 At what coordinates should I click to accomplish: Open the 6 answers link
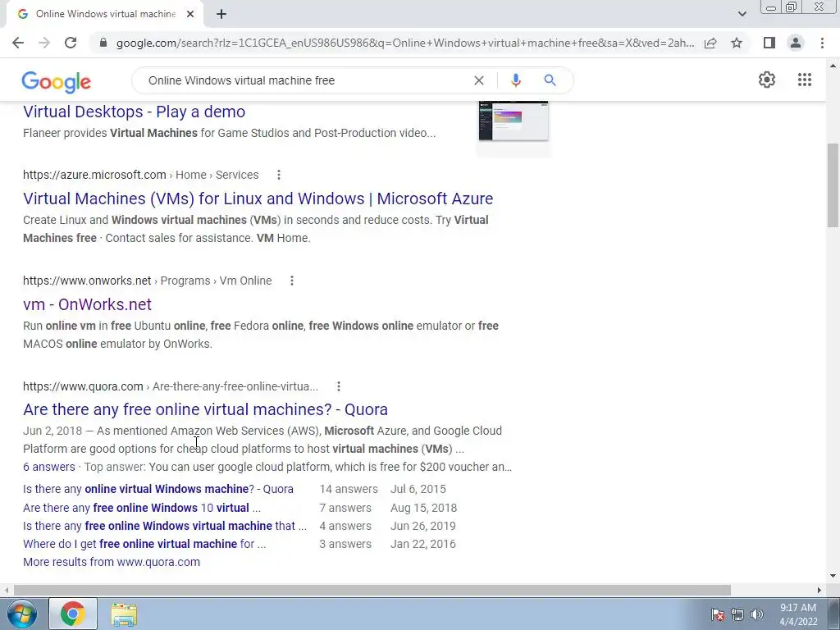click(48, 467)
